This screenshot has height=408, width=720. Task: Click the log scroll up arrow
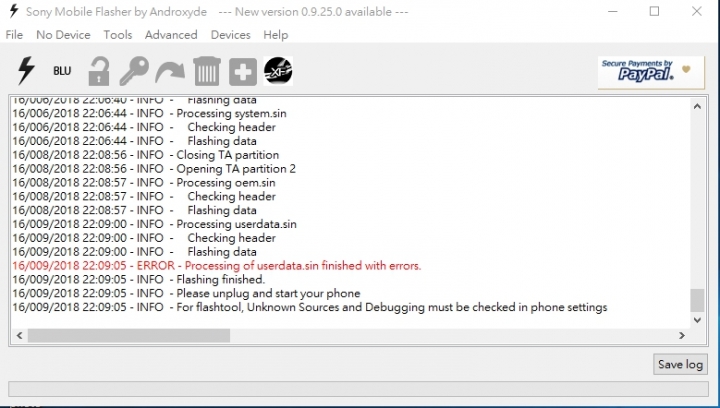point(697,106)
